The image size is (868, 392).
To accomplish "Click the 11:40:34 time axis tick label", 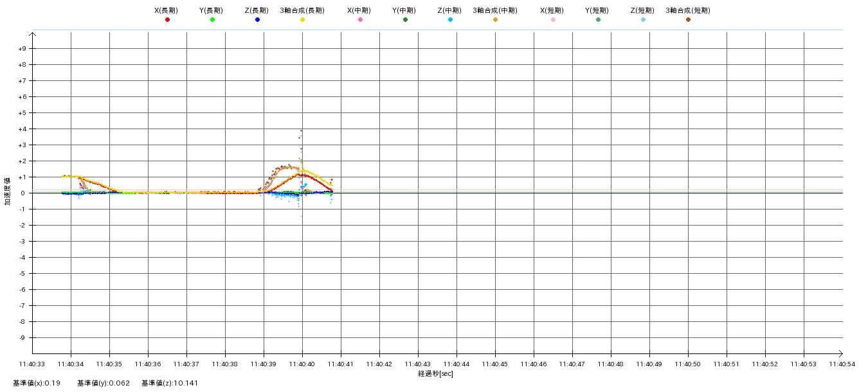I will click(x=70, y=364).
